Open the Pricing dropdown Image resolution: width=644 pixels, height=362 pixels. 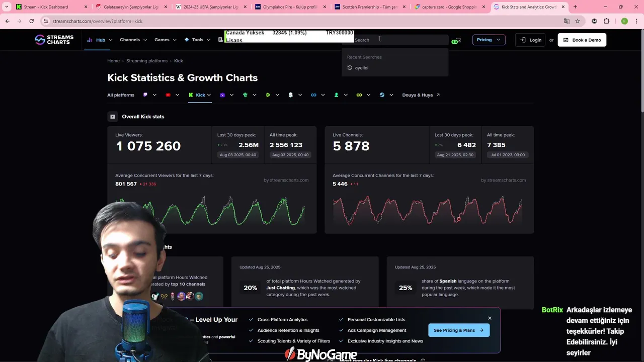coord(489,40)
